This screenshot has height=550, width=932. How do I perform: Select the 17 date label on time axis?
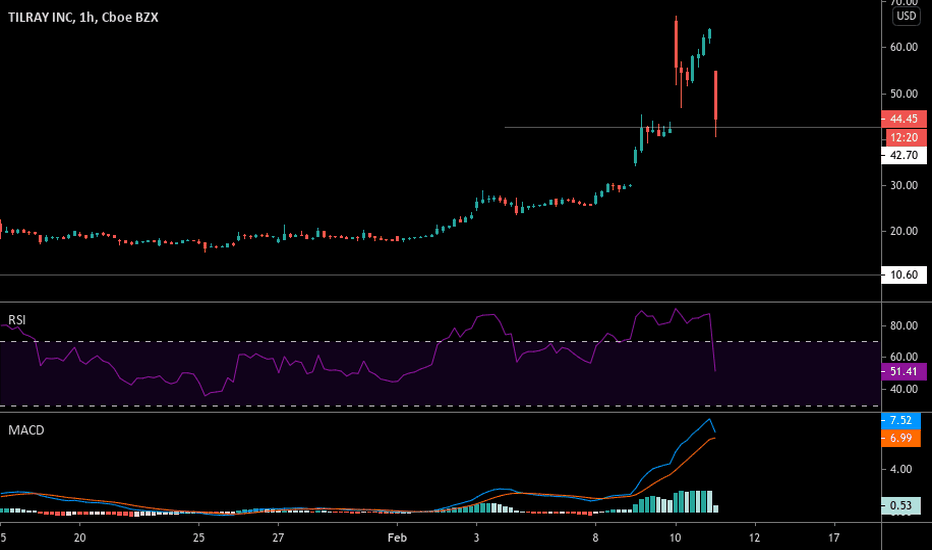pyautogui.click(x=834, y=538)
